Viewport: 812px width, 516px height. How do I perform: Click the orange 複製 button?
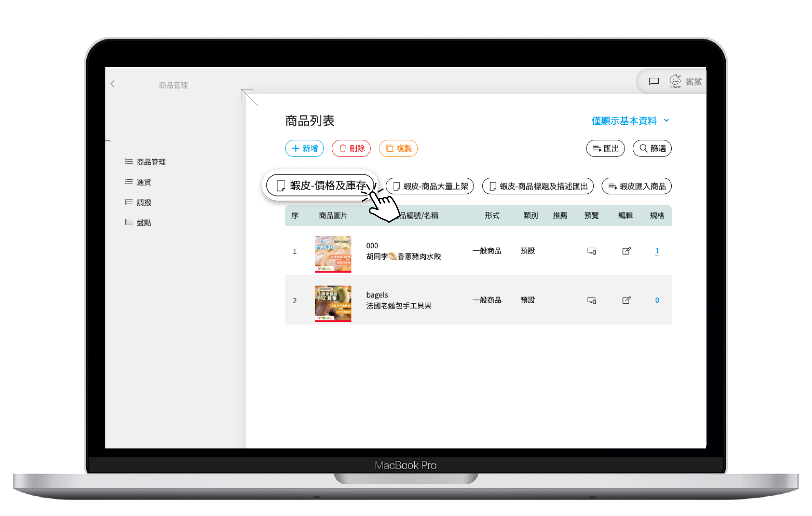coord(398,148)
